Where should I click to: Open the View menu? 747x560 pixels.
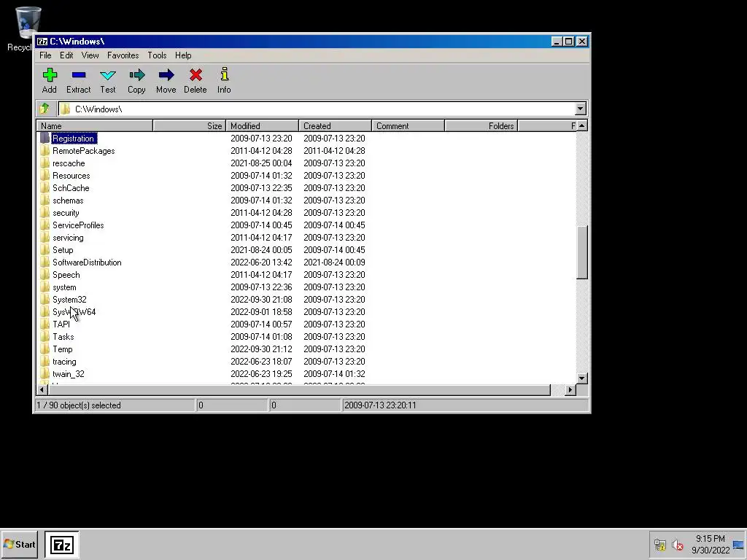[x=90, y=55]
